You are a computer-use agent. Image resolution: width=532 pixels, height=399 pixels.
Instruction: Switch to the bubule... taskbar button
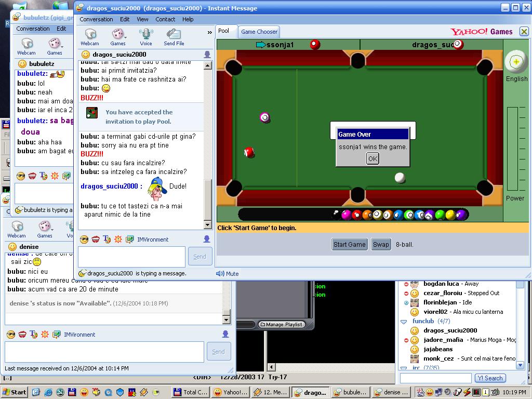[351, 392]
